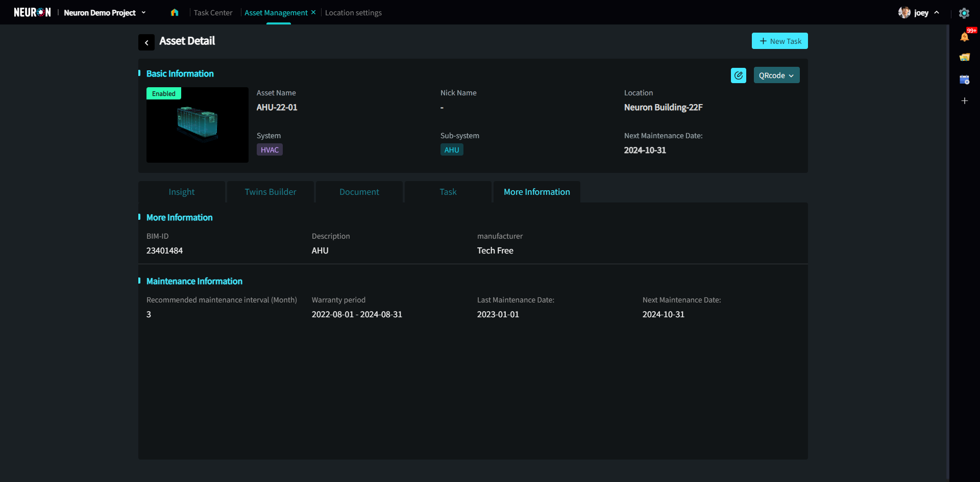Open the QRcode dropdown
Viewport: 980px width, 482px height.
pos(776,75)
